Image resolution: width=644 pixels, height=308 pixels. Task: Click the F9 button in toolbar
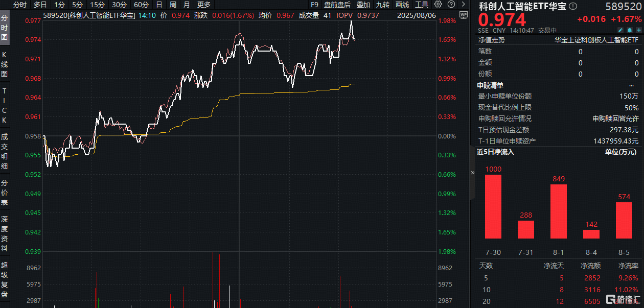coord(314,5)
